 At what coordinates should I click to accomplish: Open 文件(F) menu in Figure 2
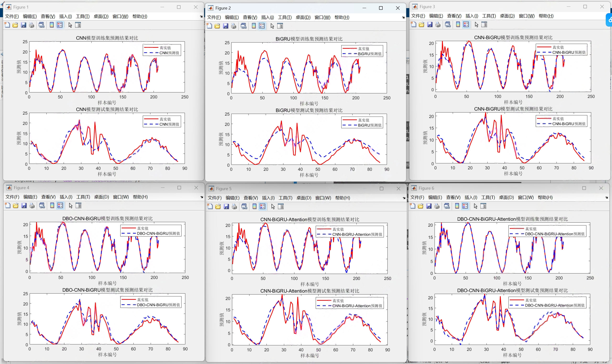pos(214,17)
